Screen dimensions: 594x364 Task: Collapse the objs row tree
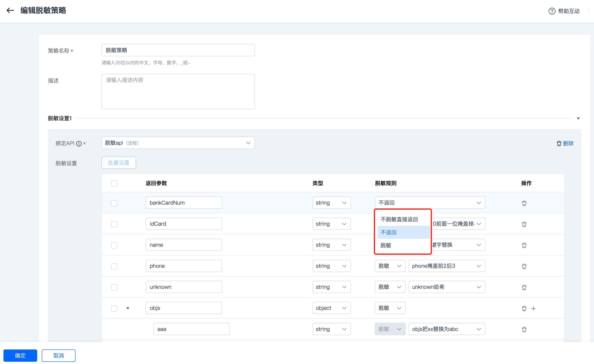coord(128,308)
